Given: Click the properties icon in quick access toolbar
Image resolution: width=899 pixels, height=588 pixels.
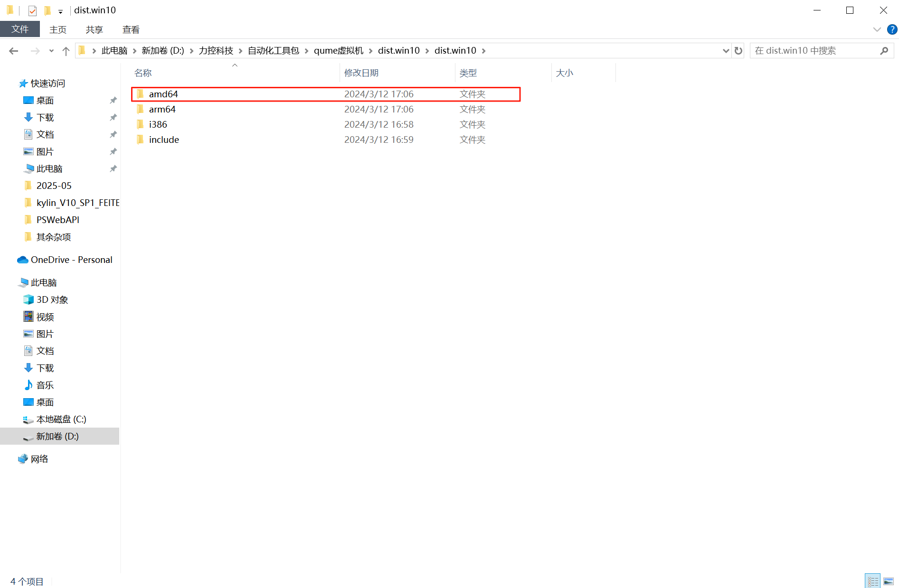Looking at the screenshot, I should click(32, 10).
